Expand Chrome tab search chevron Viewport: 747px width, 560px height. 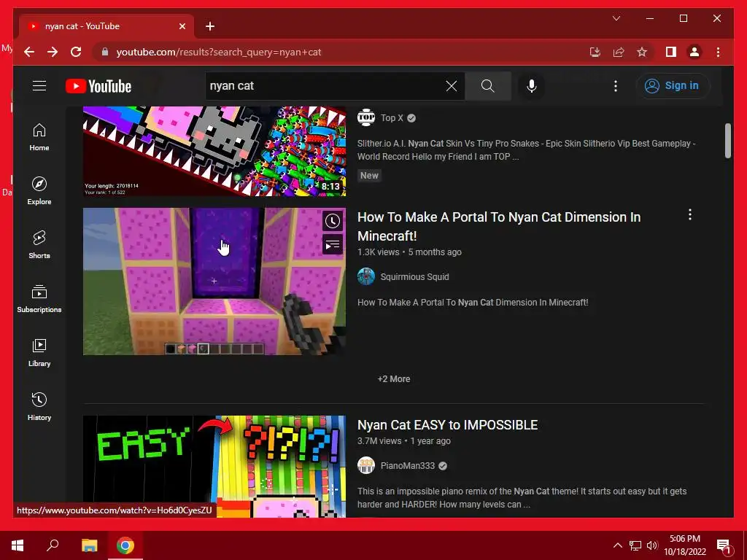pos(616,18)
